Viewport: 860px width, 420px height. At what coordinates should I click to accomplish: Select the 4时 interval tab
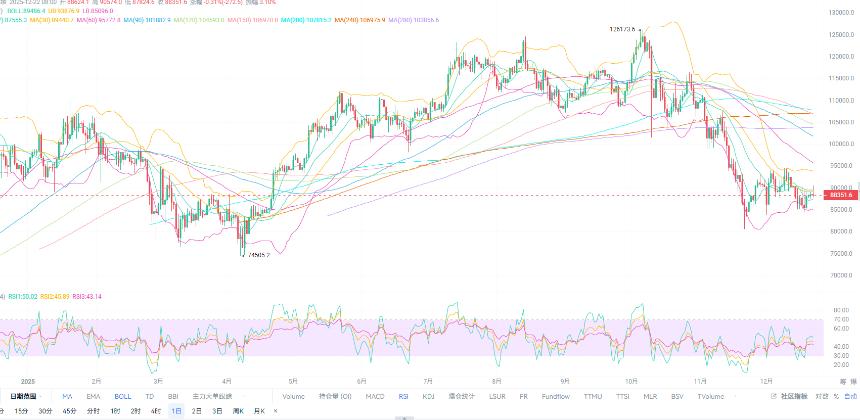pos(156,411)
